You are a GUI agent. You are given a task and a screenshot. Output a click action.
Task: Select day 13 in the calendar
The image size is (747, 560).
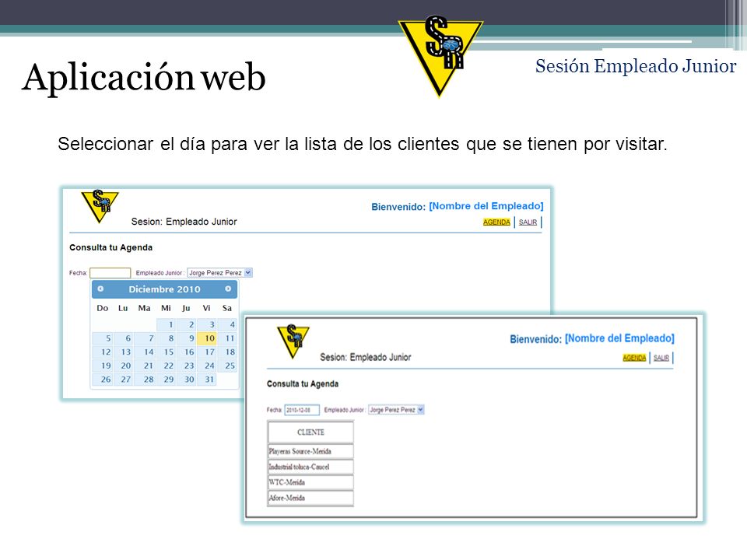tap(124, 352)
